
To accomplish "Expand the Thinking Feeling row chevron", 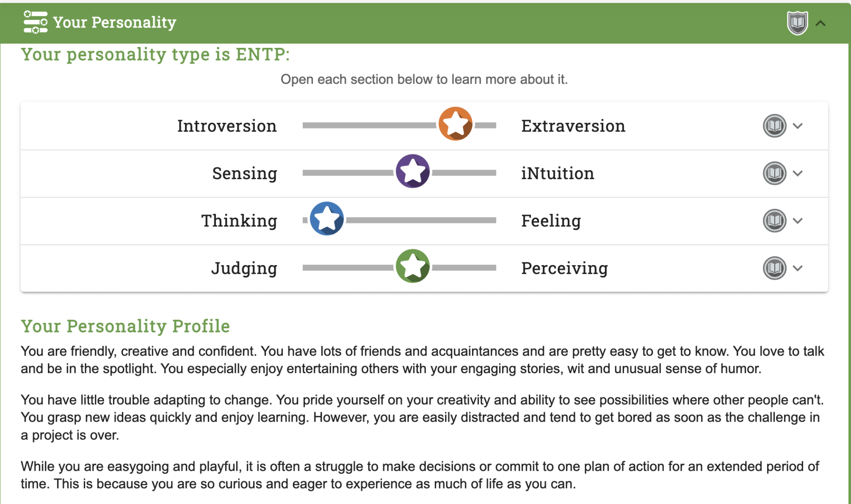I will click(x=798, y=221).
